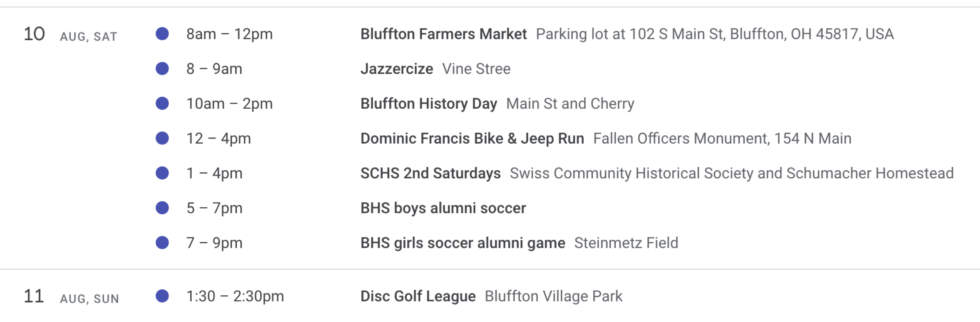Click the dot for BHS girls soccer alumni game

(162, 243)
